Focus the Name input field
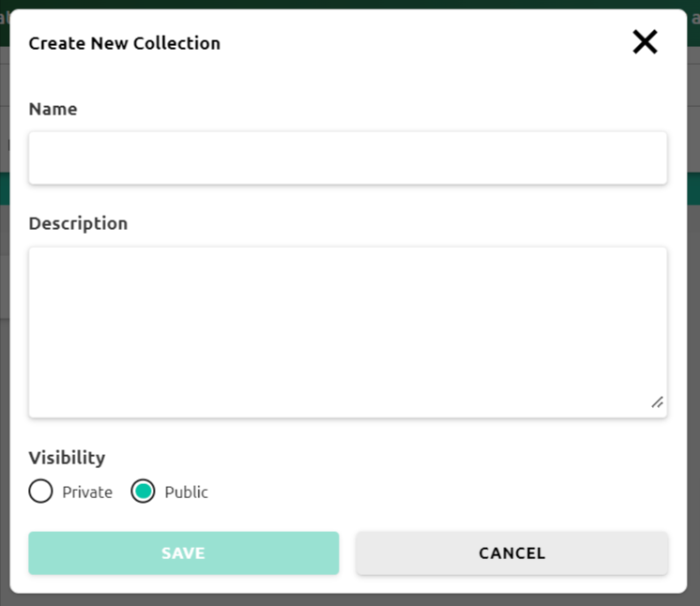 347,158
